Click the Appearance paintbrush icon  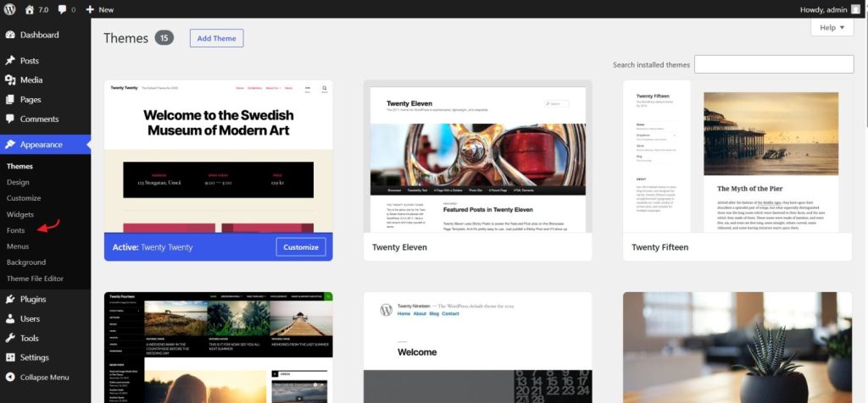click(x=10, y=144)
